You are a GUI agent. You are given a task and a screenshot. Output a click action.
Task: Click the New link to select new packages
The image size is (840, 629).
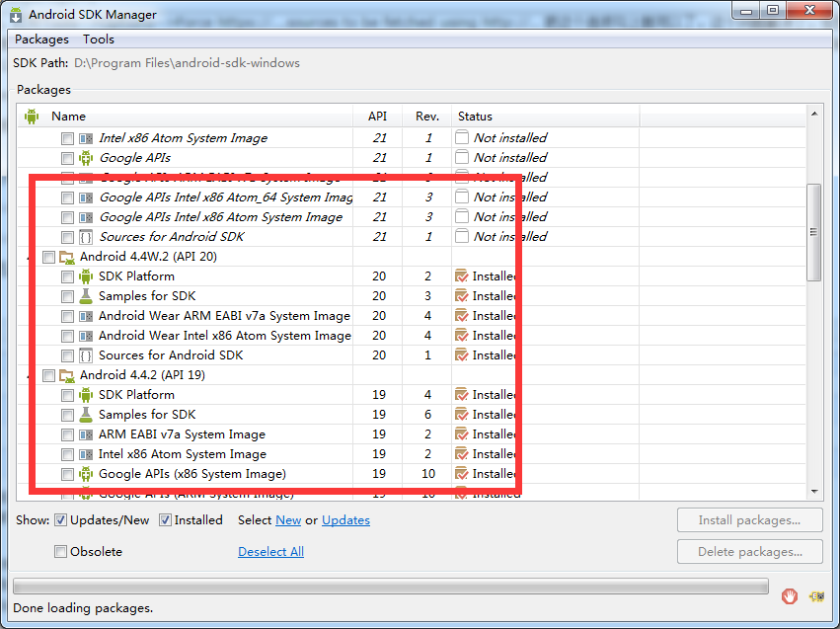(288, 520)
